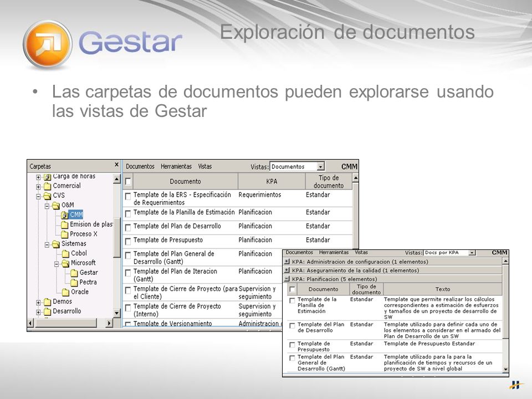Click Tipo de documento header beside Texto column
This screenshot has width=532, height=399.
[366, 289]
